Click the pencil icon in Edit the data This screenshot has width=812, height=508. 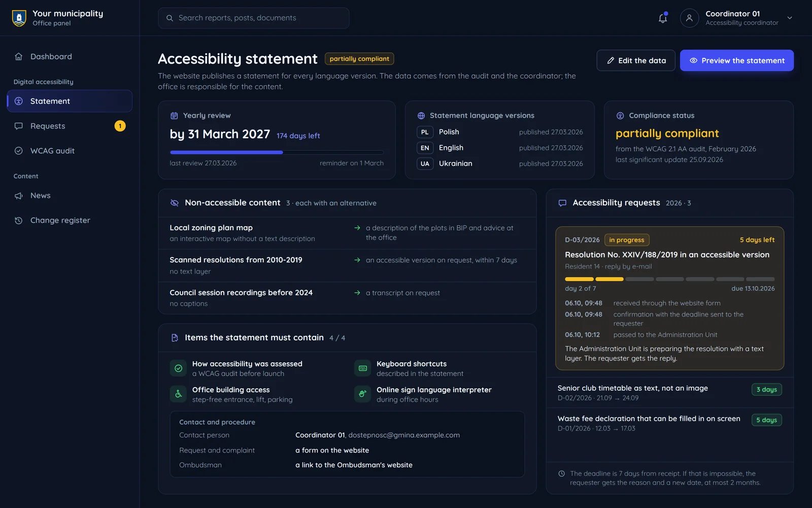point(611,60)
